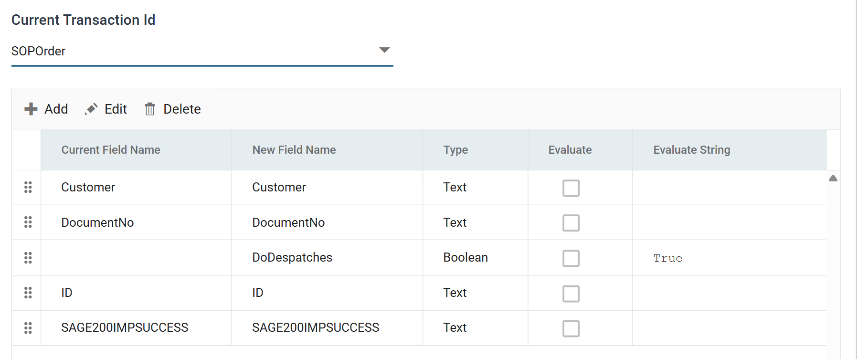This screenshot has width=868, height=359.
Task: Click drag handle of DocumentNo row
Action: pos(28,222)
